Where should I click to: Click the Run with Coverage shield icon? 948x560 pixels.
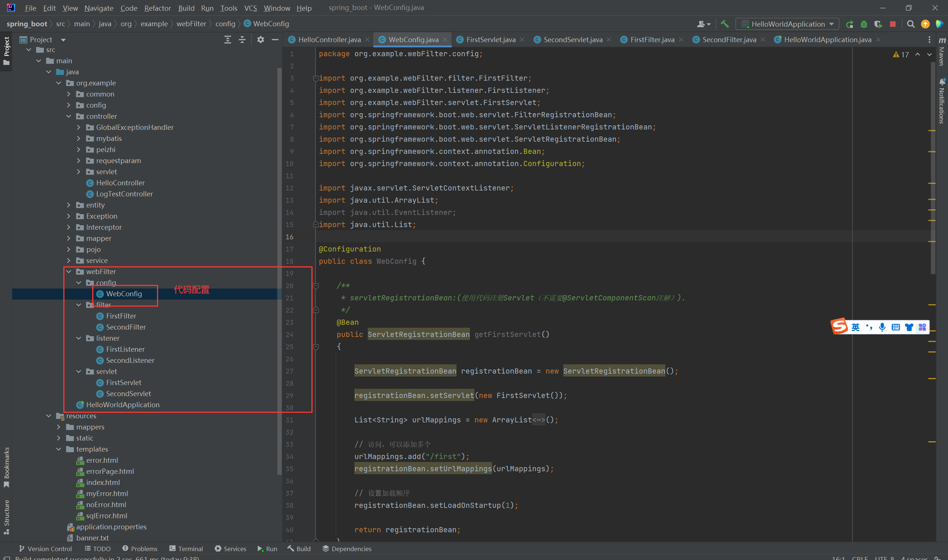click(x=878, y=24)
